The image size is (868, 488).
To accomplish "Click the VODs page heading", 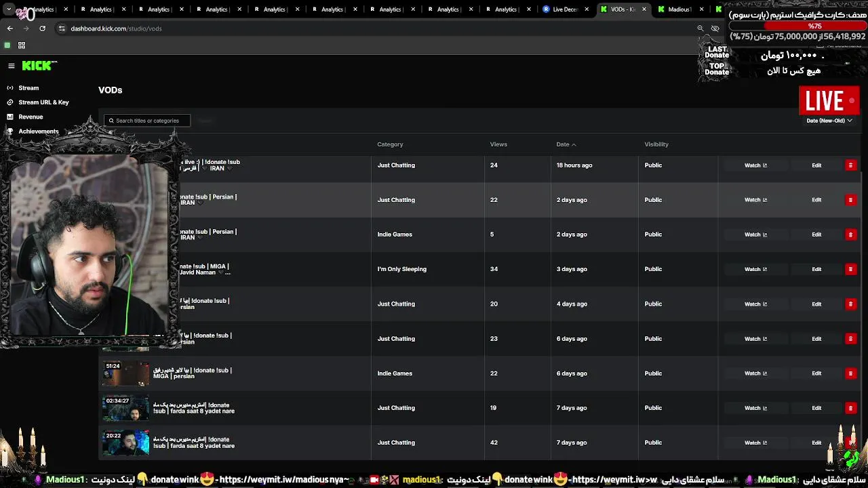I will 110,90.
